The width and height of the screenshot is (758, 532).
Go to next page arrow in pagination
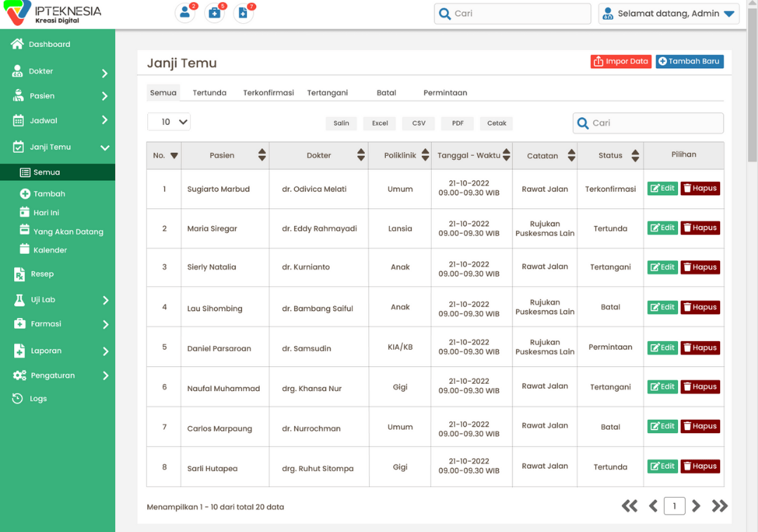click(x=696, y=506)
